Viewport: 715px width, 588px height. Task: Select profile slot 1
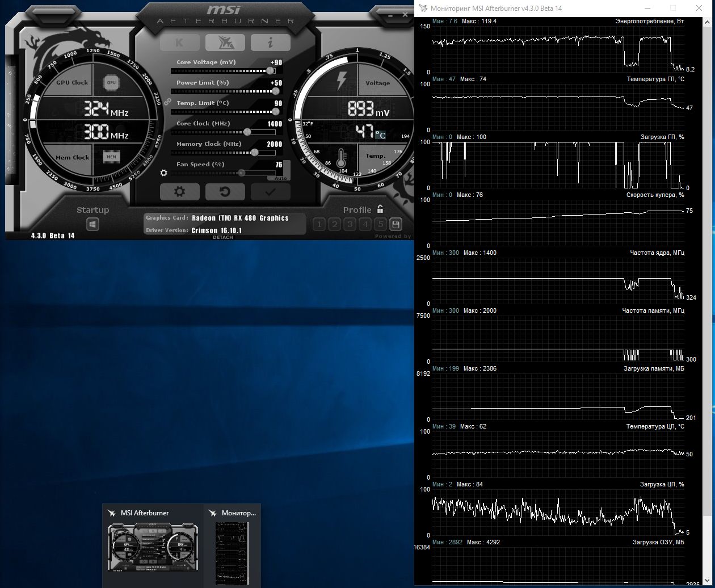pos(319,224)
